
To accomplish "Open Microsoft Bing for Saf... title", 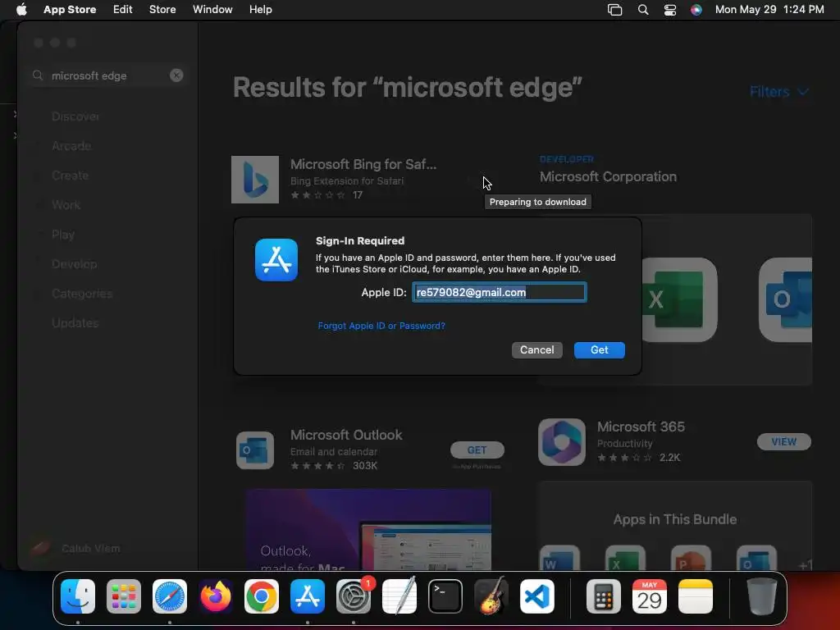I will [x=363, y=164].
